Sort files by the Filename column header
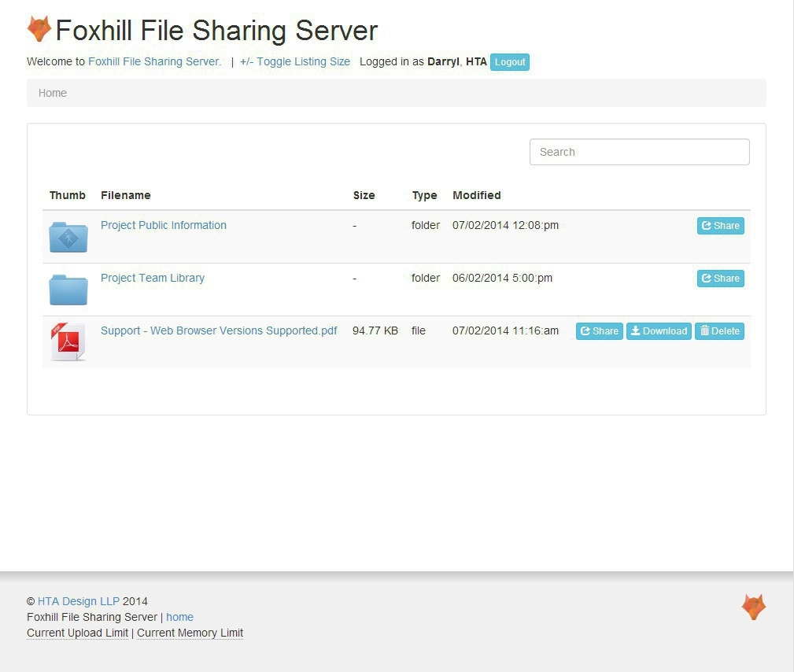Screen dimensions: 794x672 125,195
